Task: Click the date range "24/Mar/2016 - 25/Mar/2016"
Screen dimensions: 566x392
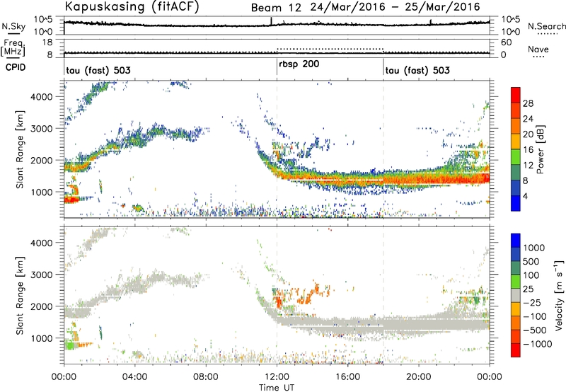Action: coord(395,7)
